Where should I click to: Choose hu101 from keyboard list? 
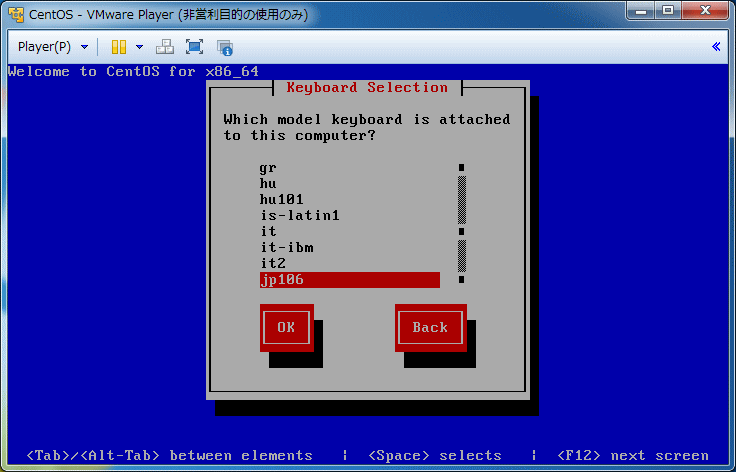point(281,200)
